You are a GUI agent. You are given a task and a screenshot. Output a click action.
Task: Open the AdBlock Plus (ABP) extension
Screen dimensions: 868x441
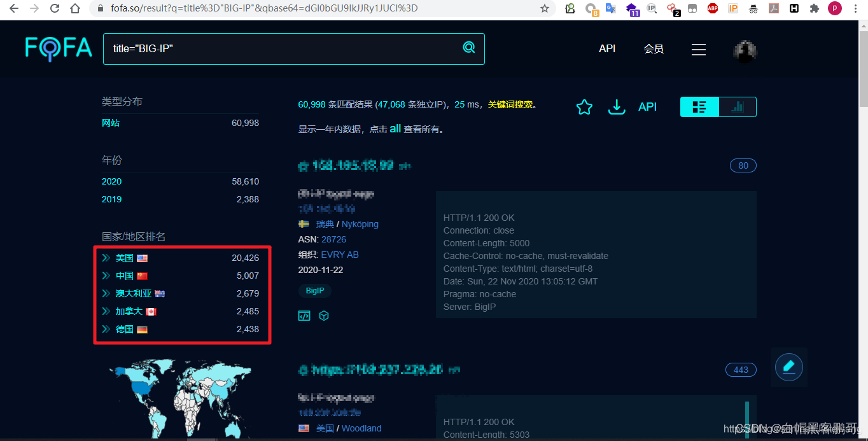713,8
